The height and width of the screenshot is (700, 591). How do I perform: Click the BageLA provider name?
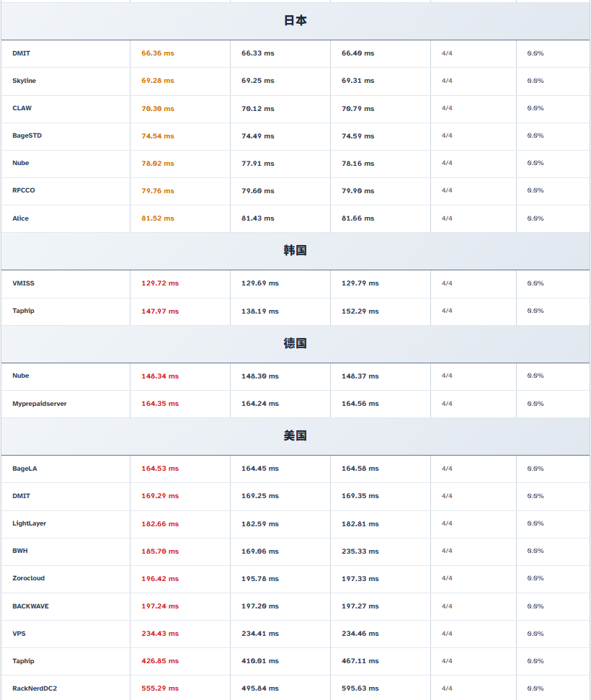click(x=25, y=469)
